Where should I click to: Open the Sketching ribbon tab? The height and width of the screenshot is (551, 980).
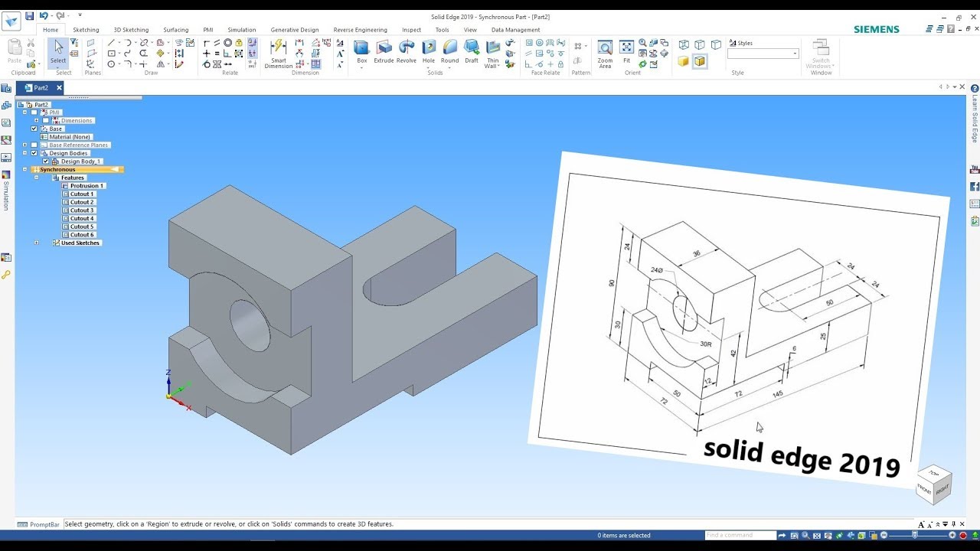(x=86, y=30)
